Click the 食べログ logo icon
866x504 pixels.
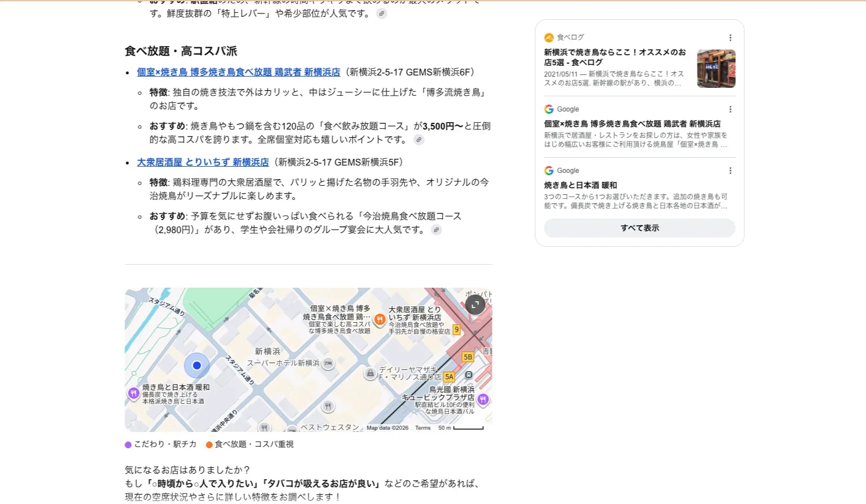click(549, 38)
